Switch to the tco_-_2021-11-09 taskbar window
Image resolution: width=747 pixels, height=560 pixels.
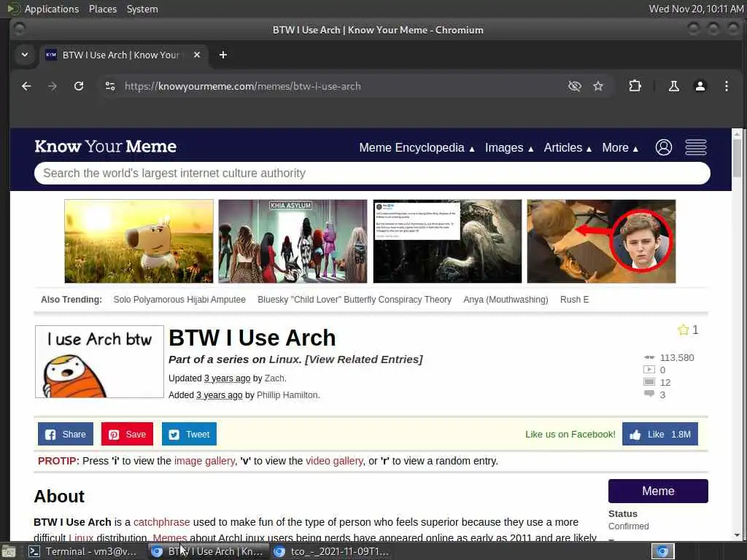(x=333, y=551)
